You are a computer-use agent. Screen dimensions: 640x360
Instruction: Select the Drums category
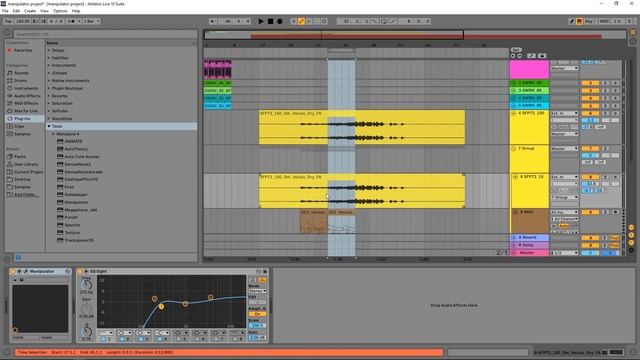(x=20, y=81)
